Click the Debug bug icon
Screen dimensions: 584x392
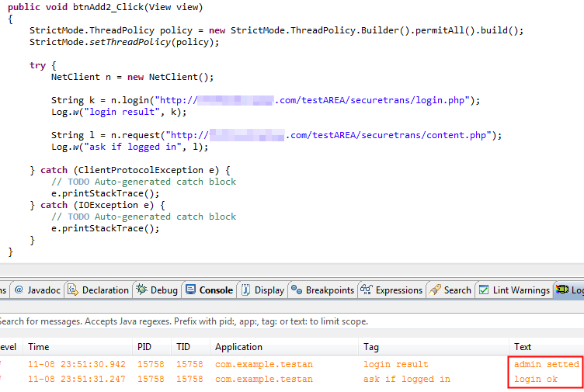141,290
